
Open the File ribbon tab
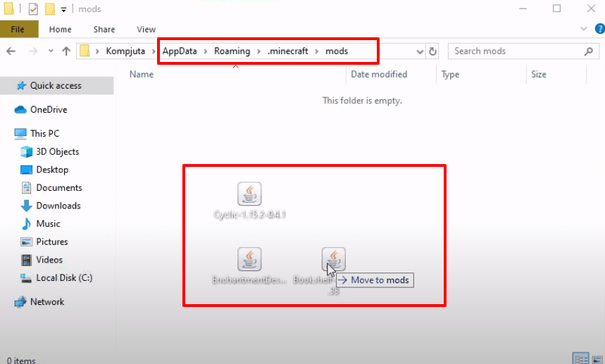tap(19, 30)
